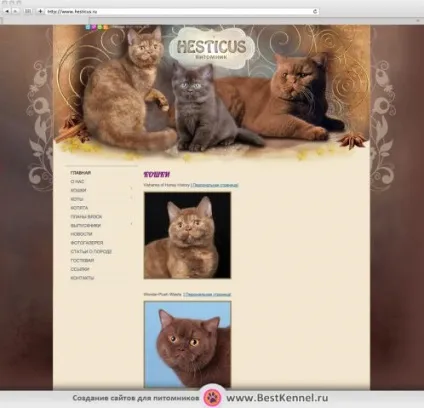Click the plus add-bookmark button
Viewport: 424px width, 408px height.
[40, 11]
